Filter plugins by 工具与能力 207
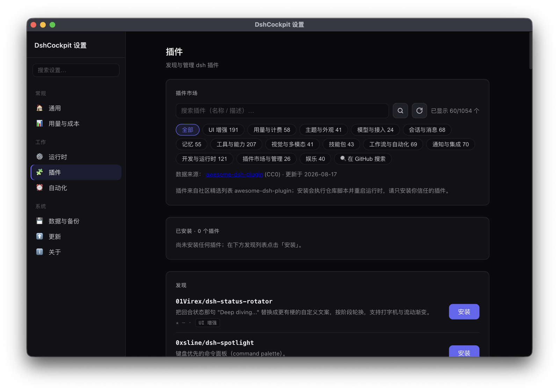This screenshot has height=392, width=559. click(x=236, y=144)
